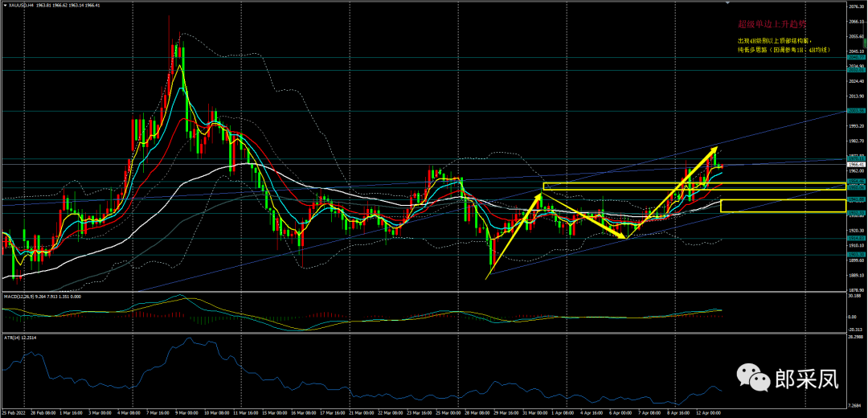
Task: Select the lower yellow rectangle zone
Action: tap(783, 206)
